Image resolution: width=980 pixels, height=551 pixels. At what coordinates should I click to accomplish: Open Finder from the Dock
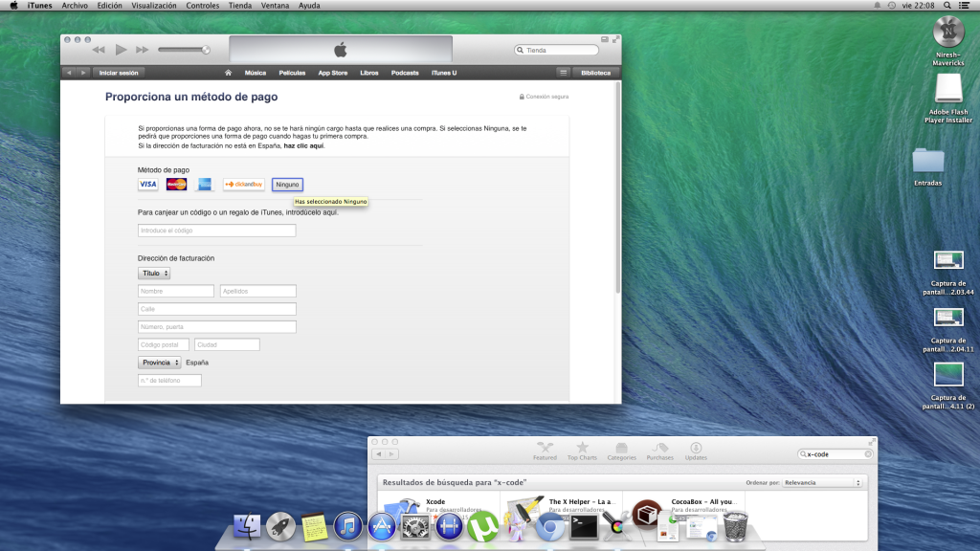click(x=247, y=527)
